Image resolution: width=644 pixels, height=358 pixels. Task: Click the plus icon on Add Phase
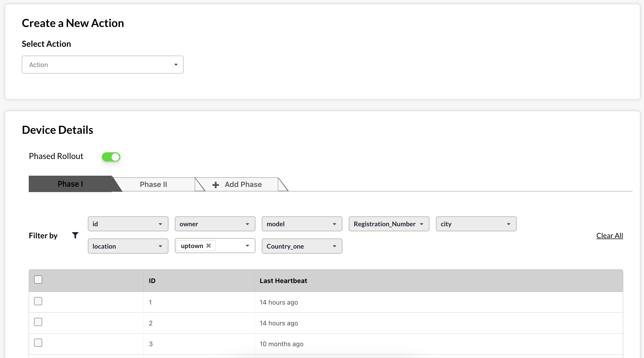(x=216, y=185)
